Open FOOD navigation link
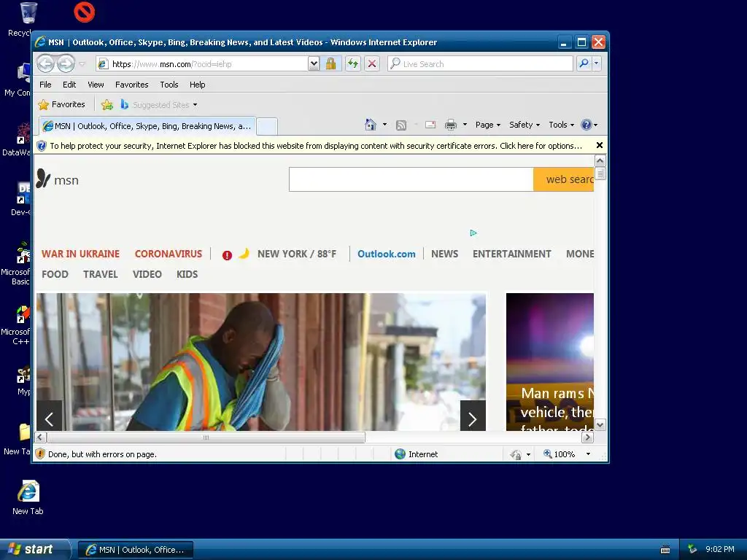This screenshot has width=747, height=560. 55,274
